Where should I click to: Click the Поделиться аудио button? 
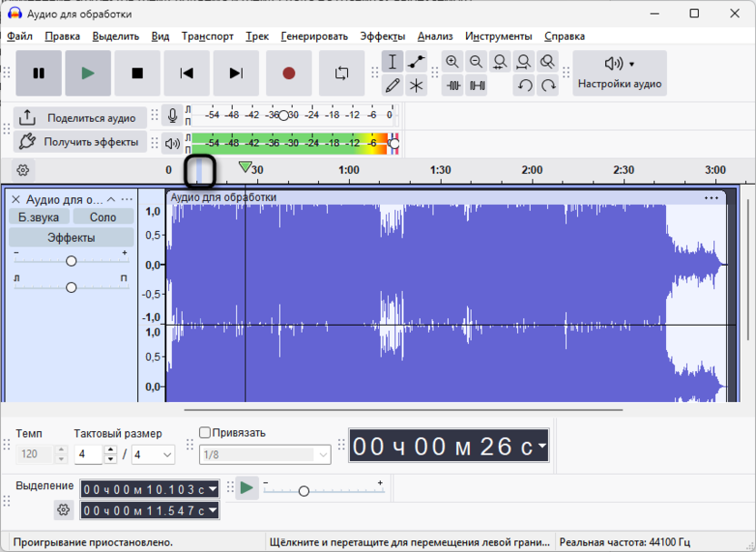79,117
